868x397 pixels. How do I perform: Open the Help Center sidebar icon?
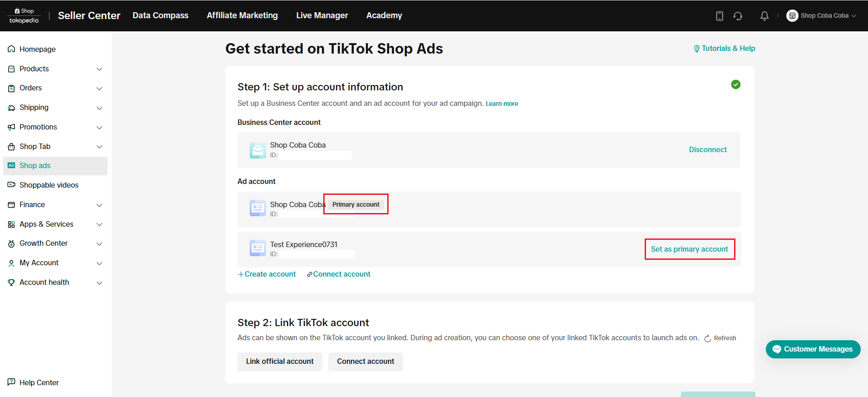11,382
